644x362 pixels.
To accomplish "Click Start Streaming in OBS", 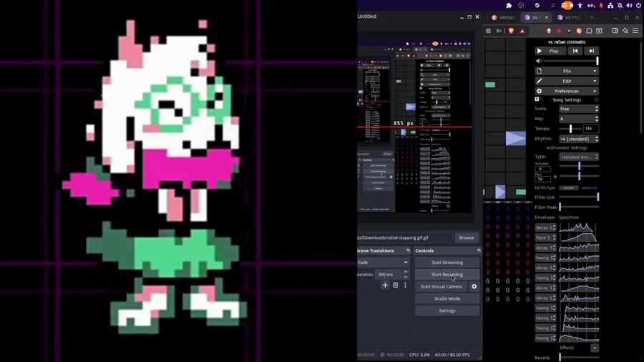I will tap(447, 263).
